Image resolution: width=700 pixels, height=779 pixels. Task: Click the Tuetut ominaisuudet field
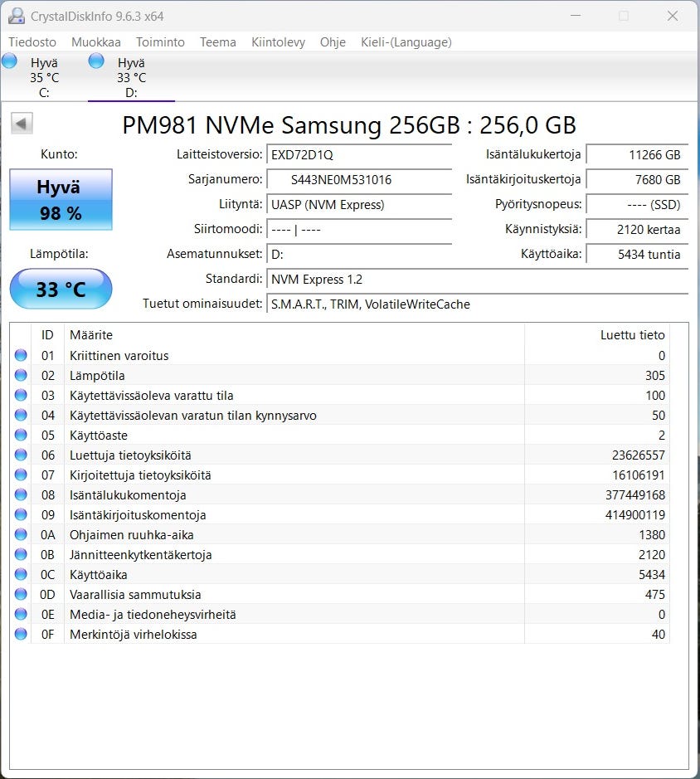(x=478, y=304)
